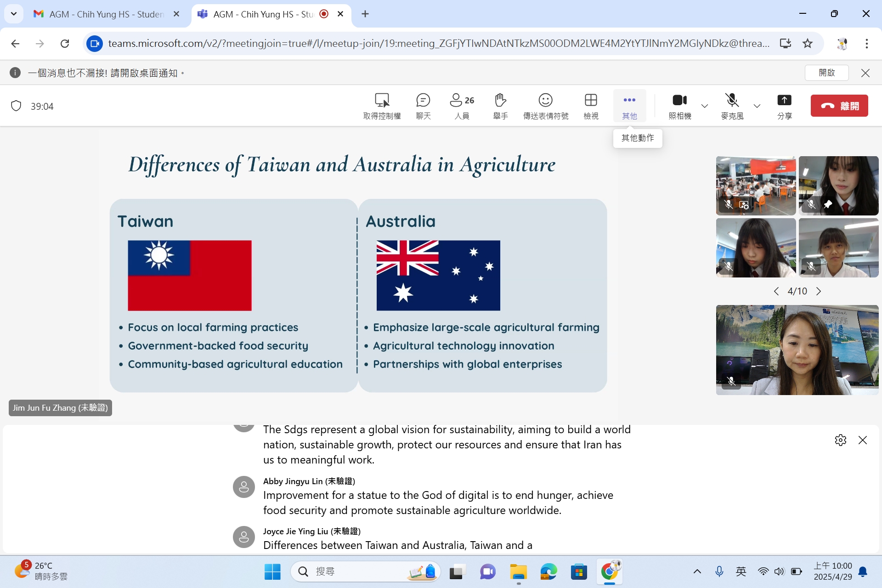Open More actions menu (其他)

(x=629, y=106)
